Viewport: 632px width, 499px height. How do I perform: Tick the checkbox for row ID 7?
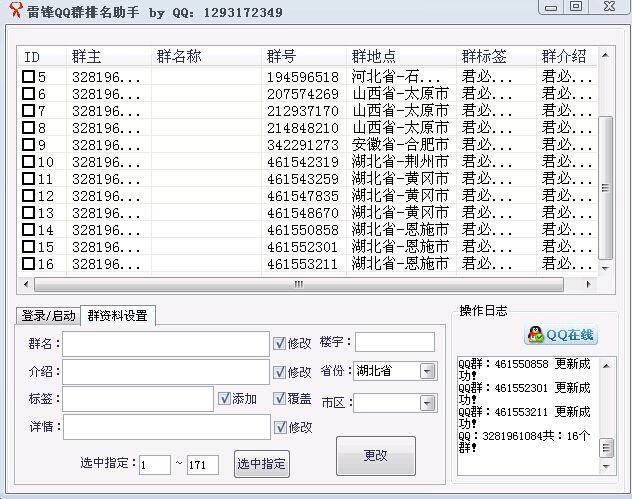coord(28,110)
